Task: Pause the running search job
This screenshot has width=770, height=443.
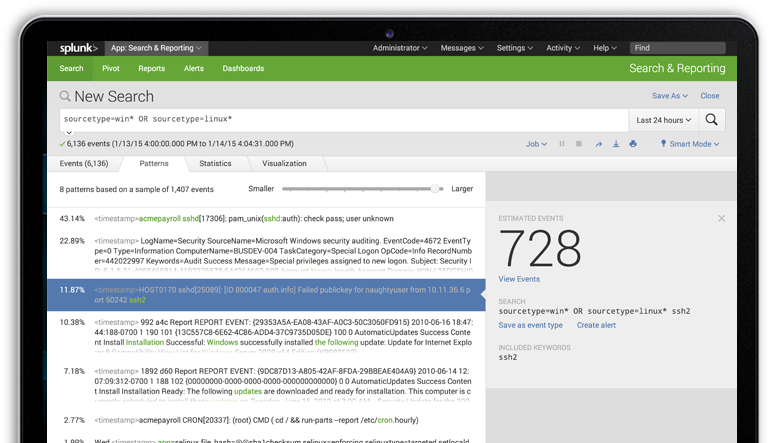Action: click(562, 144)
